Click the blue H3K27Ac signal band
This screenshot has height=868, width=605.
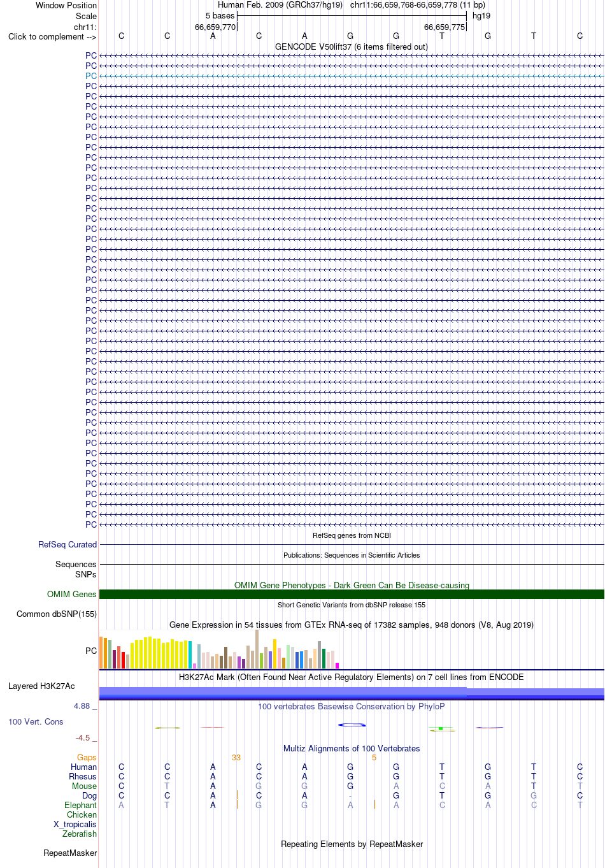352,693
